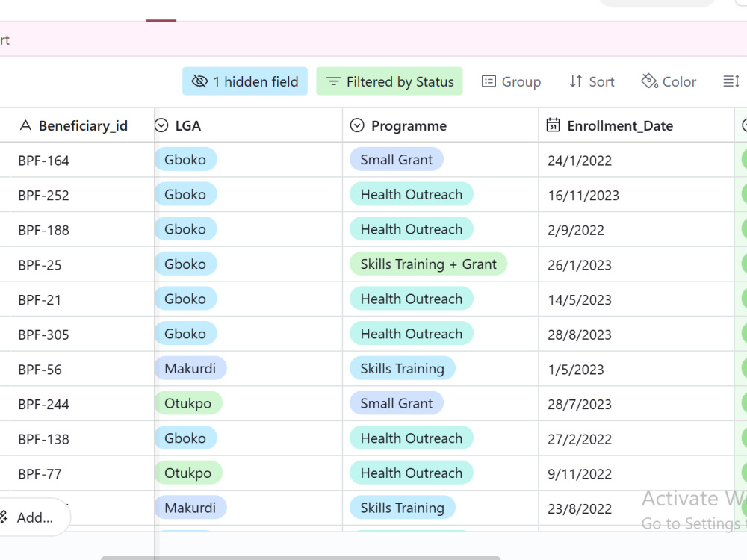Click the Add record wand icon
Screen dimensions: 747x560
[x=4, y=517]
